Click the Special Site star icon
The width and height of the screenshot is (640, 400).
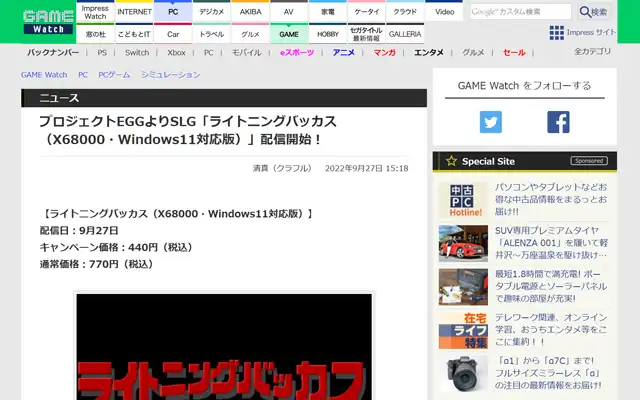tap(451, 161)
